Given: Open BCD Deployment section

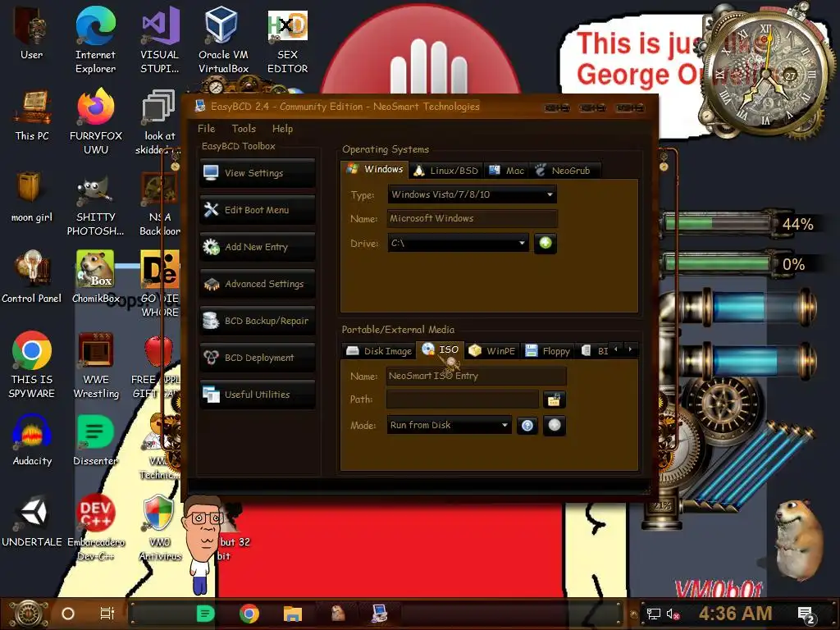Looking at the screenshot, I should [257, 358].
